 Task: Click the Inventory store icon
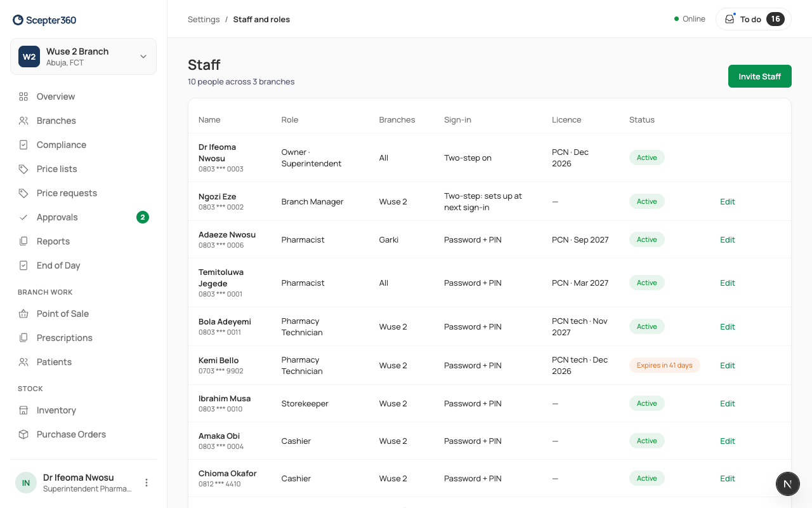[23, 410]
